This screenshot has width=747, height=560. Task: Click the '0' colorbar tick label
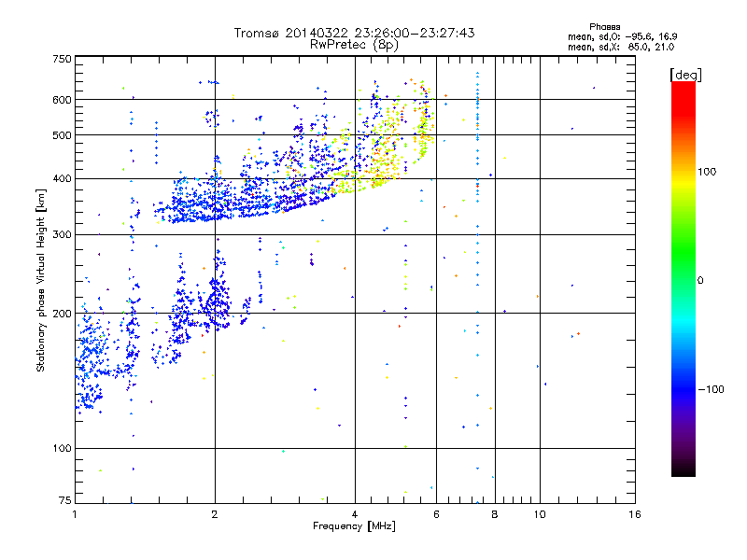pos(700,281)
